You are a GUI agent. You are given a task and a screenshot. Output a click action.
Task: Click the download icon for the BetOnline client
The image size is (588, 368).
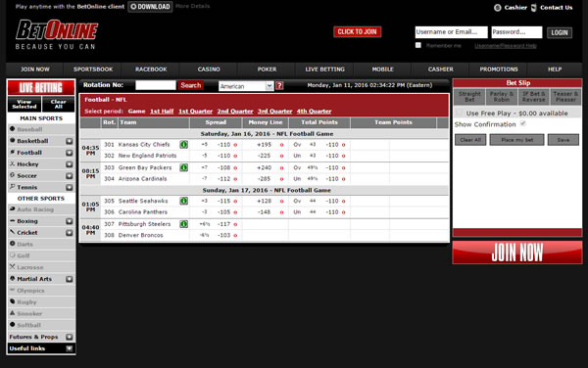(133, 7)
